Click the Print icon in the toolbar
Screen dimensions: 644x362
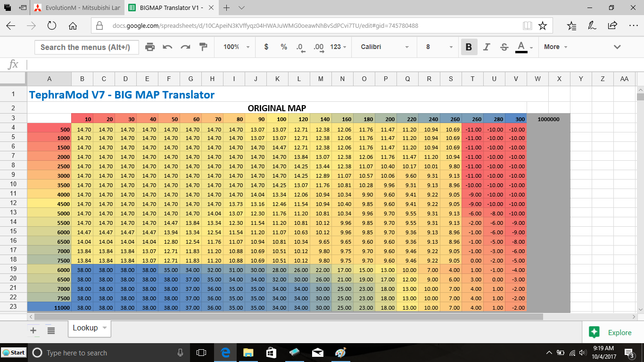[x=150, y=47]
